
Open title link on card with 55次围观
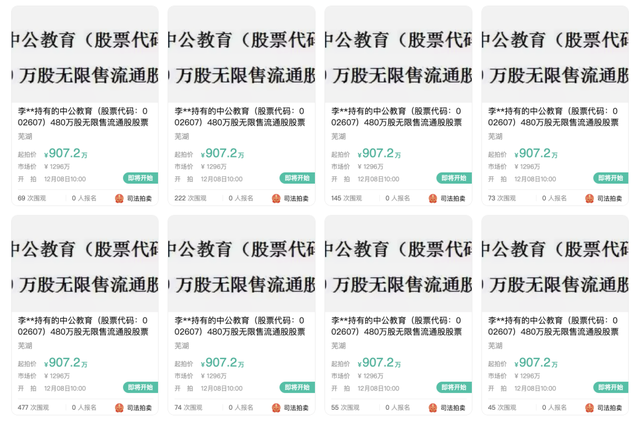396,326
